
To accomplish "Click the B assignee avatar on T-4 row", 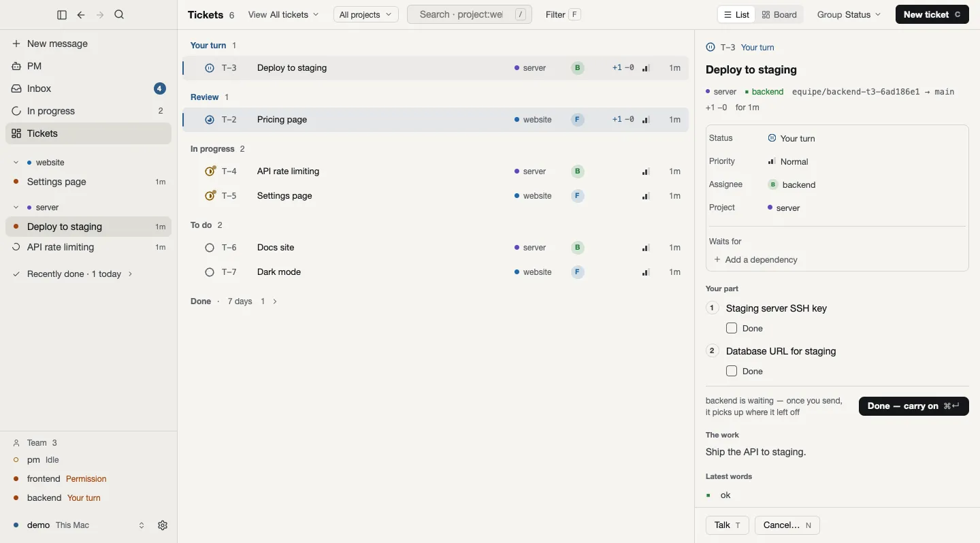I will (x=578, y=171).
